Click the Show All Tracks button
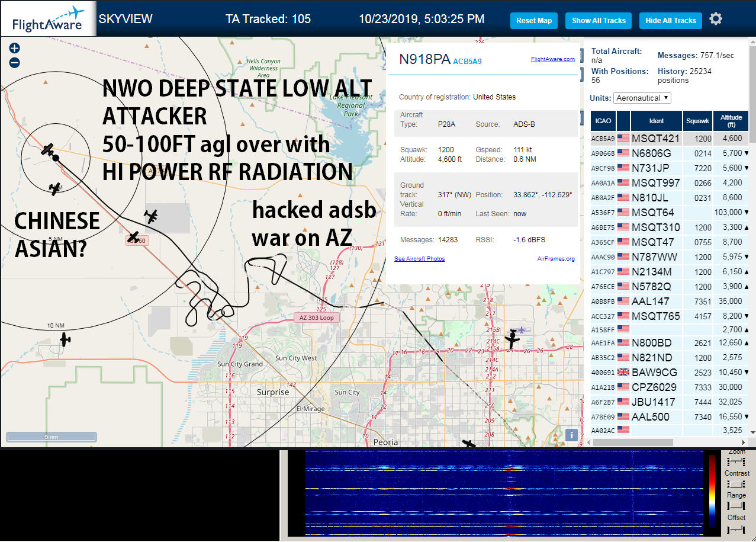The height and width of the screenshot is (542, 756). click(599, 21)
